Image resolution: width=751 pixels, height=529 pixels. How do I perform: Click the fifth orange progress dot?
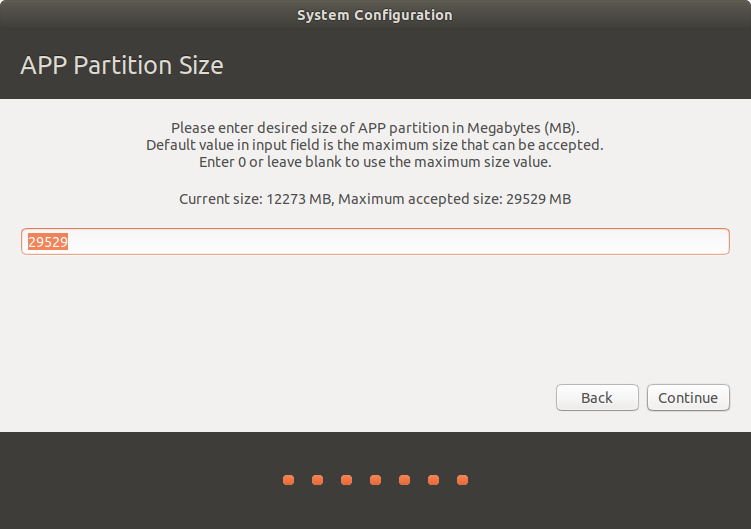click(404, 480)
